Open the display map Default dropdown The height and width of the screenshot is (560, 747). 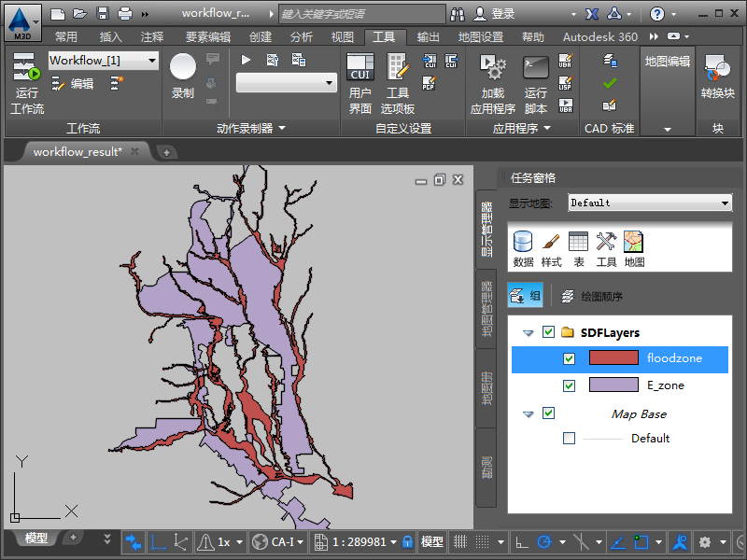coord(726,203)
